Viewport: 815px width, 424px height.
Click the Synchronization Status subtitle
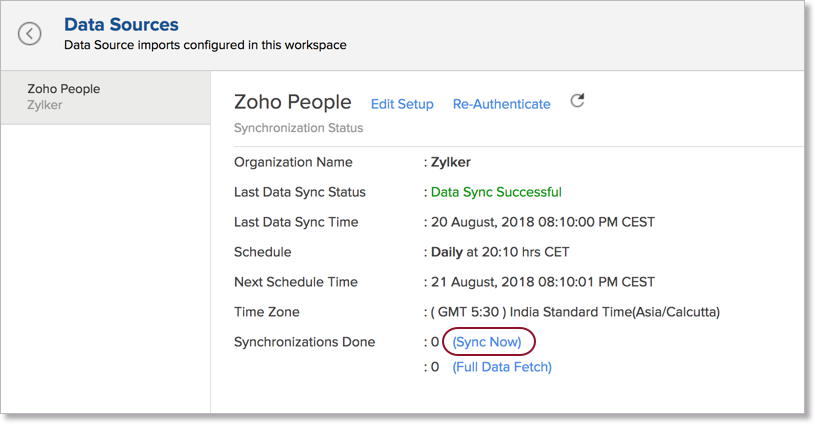tap(298, 128)
